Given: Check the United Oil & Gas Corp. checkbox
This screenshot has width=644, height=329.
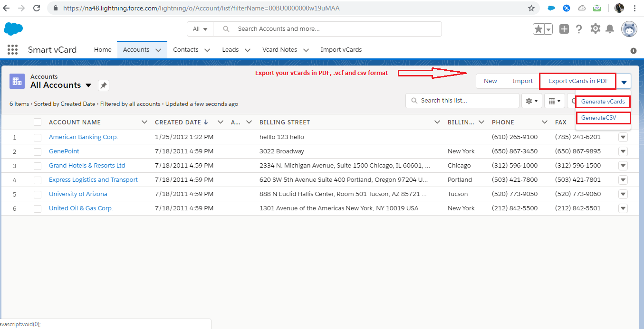Looking at the screenshot, I should (x=38, y=208).
